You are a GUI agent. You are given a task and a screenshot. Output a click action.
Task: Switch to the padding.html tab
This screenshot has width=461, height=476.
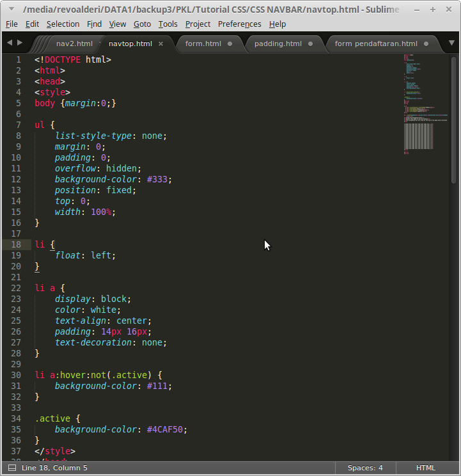[277, 44]
